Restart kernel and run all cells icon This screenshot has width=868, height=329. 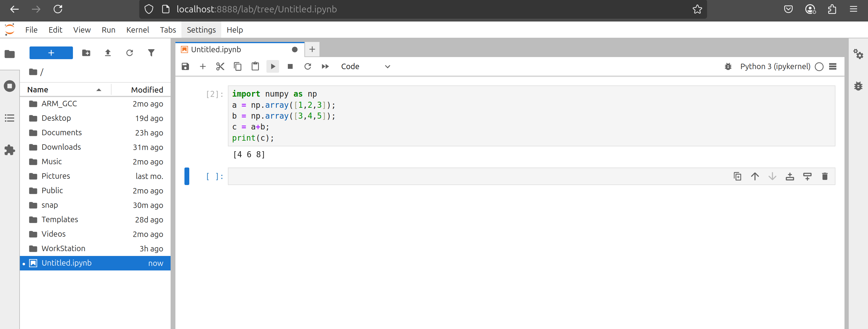325,66
